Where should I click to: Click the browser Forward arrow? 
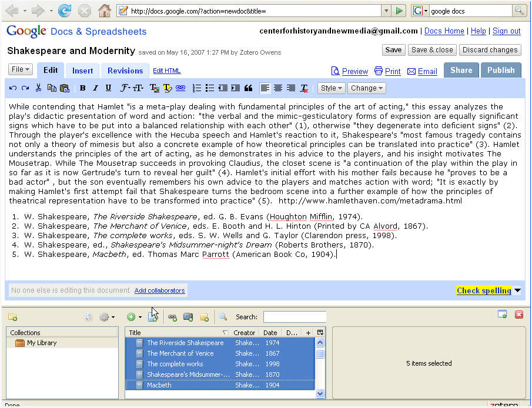pos(38,11)
